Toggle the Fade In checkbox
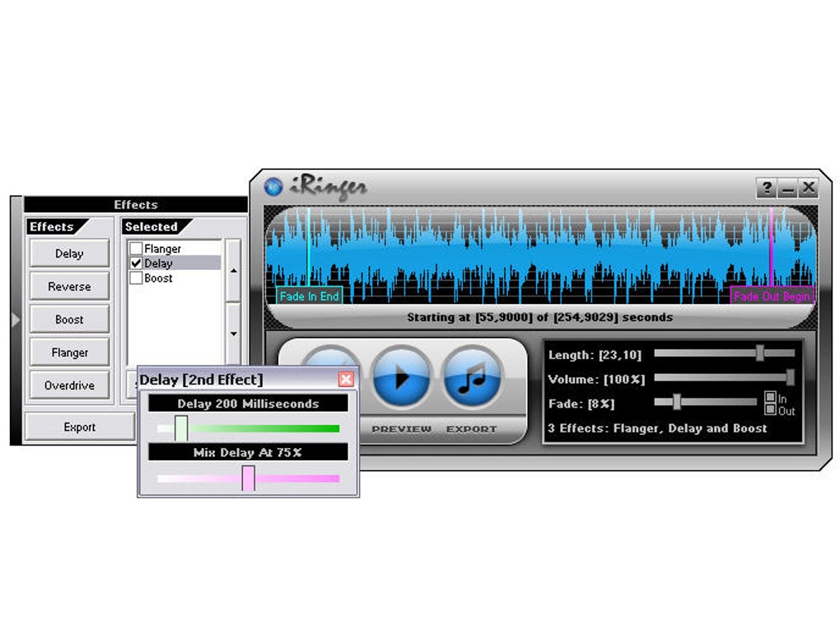The image size is (840, 635). tap(770, 397)
